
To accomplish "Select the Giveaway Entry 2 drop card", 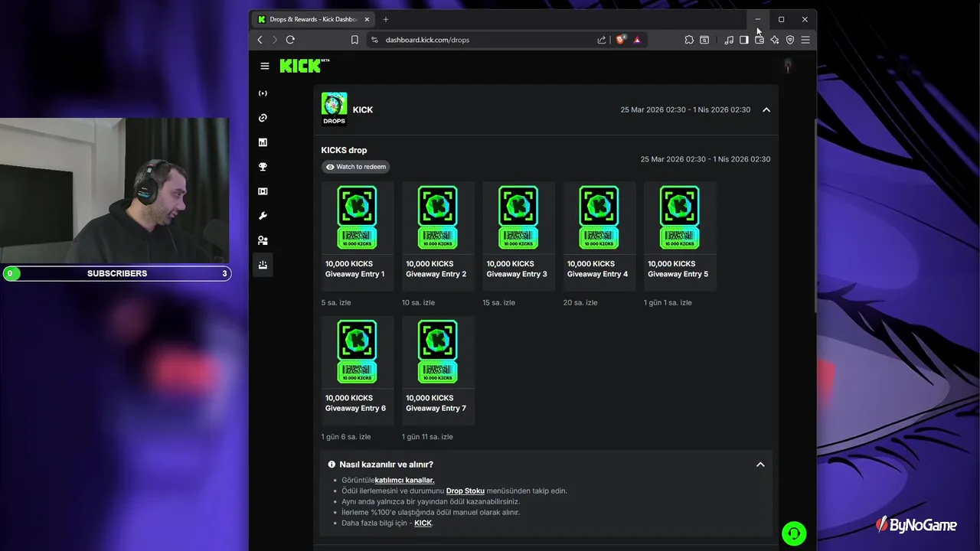I will [x=438, y=236].
